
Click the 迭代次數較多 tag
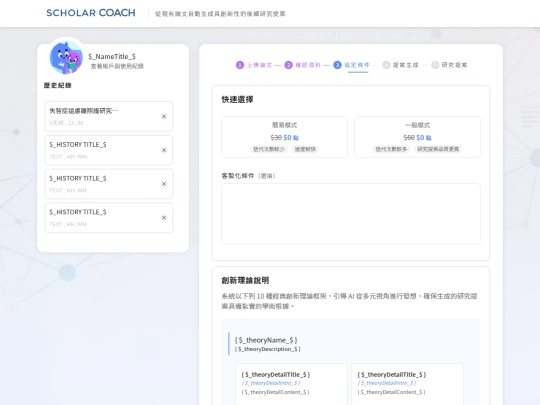tap(391, 149)
